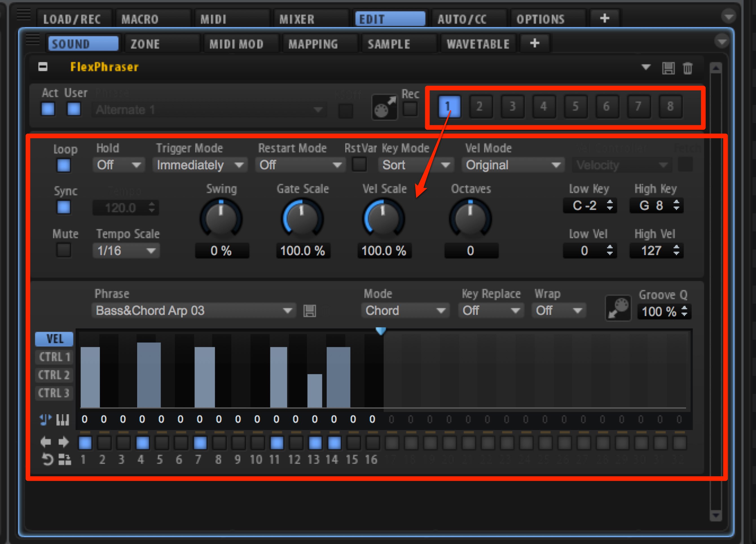Collapse the FlexPhraser section with minus icon
Image resolution: width=756 pixels, height=544 pixels.
[43, 67]
